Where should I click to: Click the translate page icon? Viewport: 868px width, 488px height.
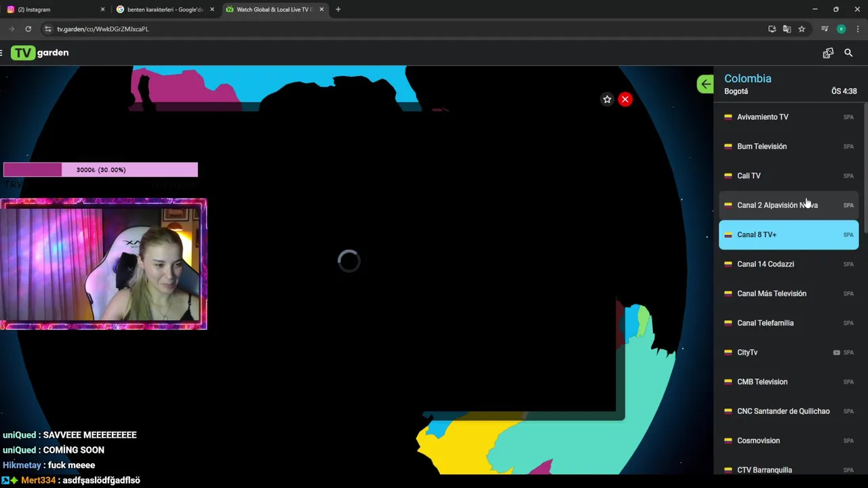click(787, 29)
